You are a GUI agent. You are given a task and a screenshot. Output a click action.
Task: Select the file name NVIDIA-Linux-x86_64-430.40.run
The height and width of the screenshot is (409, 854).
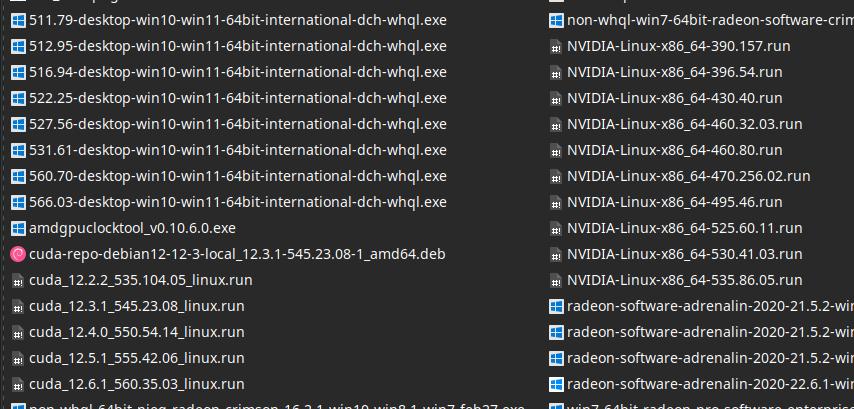pyautogui.click(x=675, y=99)
